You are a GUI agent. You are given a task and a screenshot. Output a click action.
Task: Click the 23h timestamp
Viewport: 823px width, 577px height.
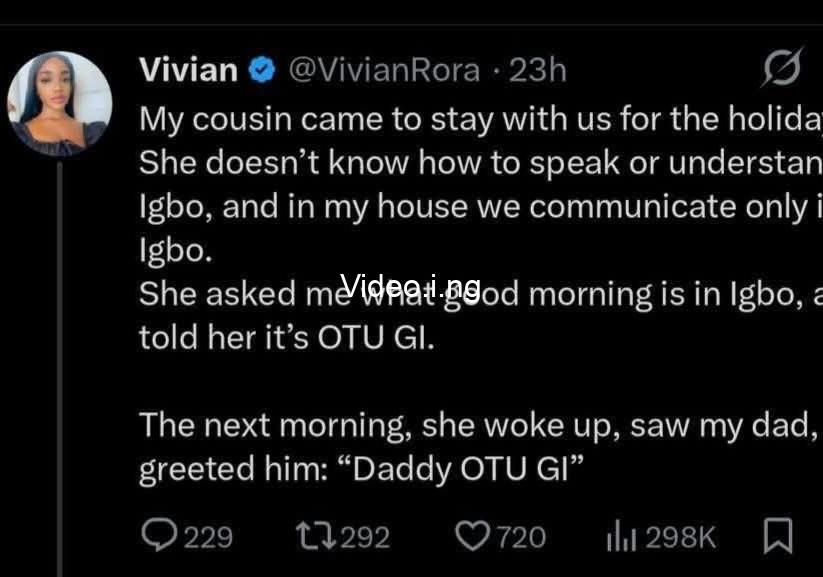coord(538,70)
